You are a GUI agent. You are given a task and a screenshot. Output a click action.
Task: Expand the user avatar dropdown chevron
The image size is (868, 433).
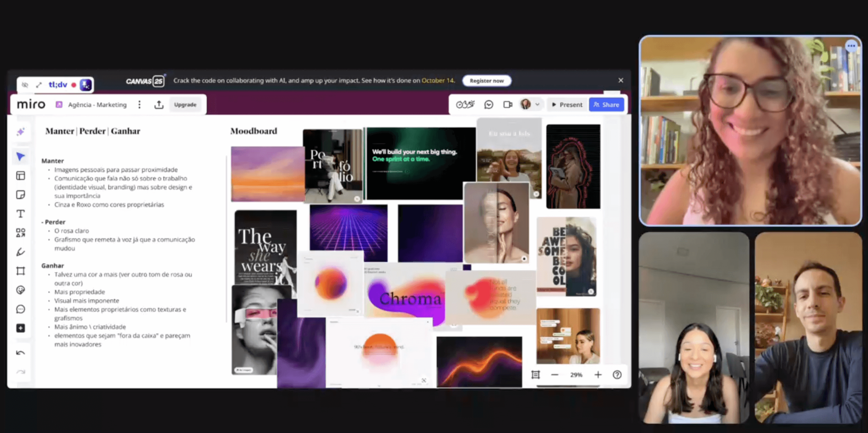point(537,104)
